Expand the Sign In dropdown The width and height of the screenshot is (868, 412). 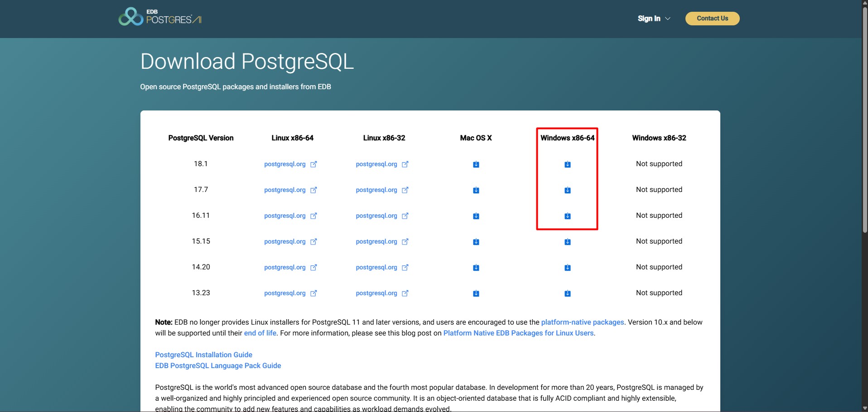pos(654,19)
